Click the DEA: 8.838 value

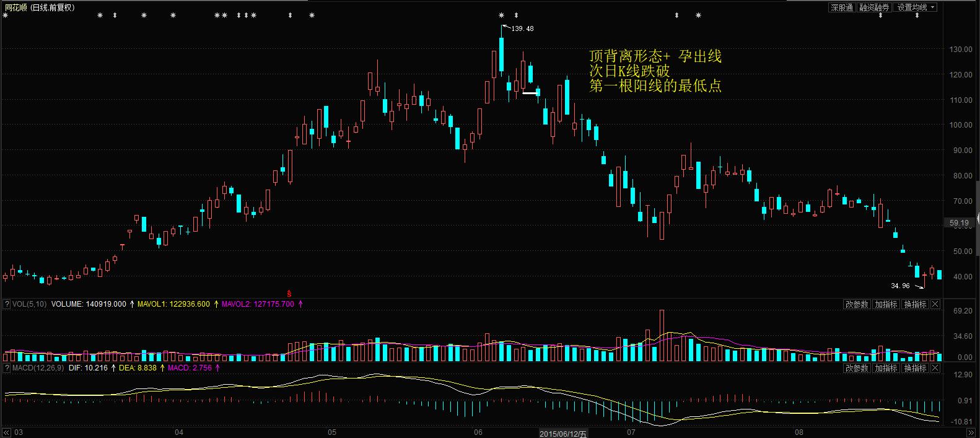coord(138,368)
